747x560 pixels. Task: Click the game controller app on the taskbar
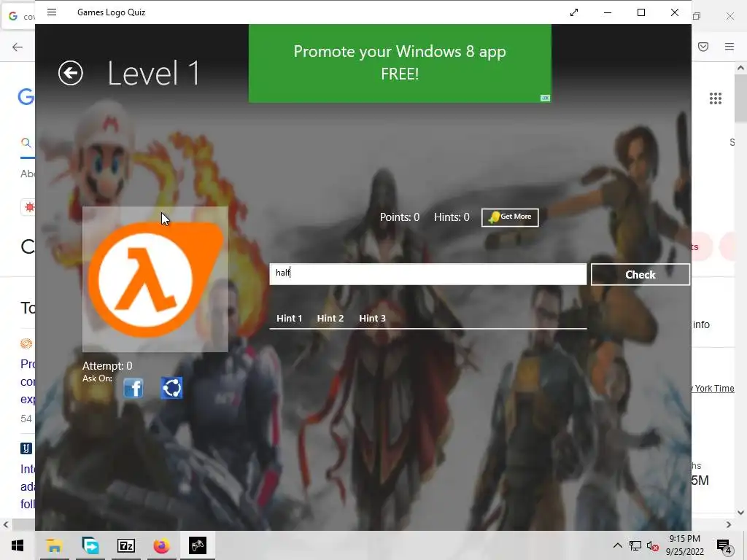tap(197, 545)
